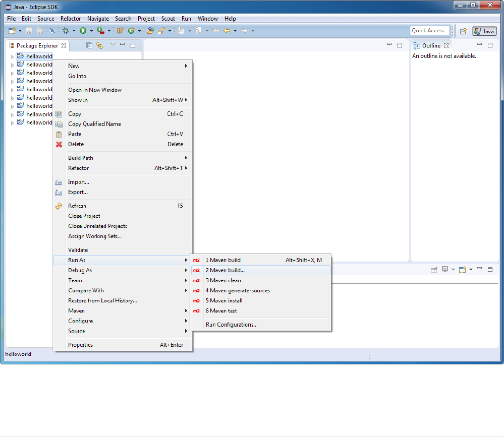Click the Last Edit Location icon

(216, 31)
